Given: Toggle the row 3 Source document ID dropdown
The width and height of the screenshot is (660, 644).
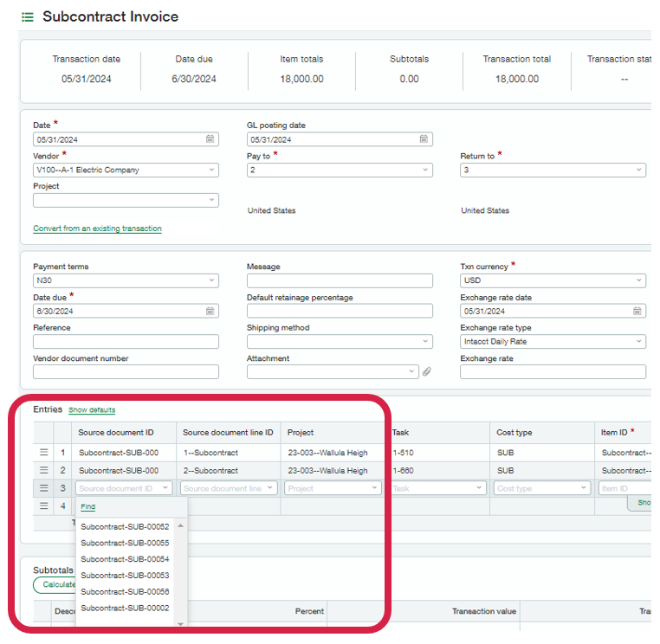Looking at the screenshot, I should pos(165,488).
